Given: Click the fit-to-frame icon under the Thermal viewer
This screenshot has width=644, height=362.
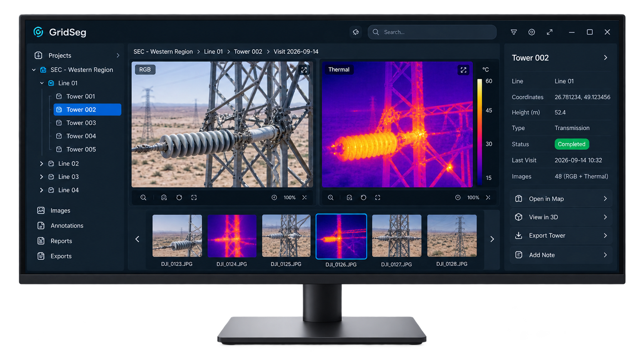Looking at the screenshot, I should [378, 197].
